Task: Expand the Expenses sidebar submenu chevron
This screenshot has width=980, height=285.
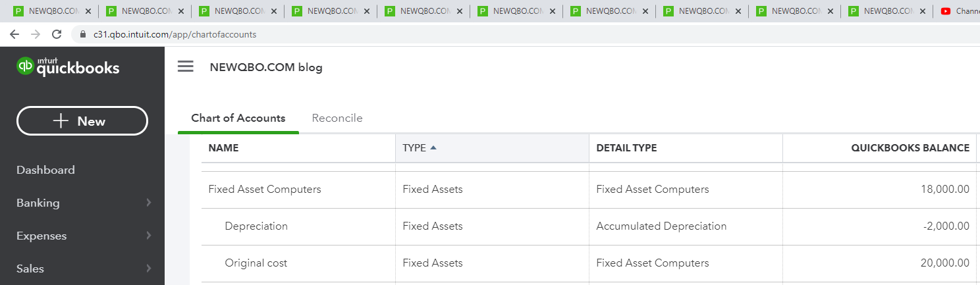Action: coord(149,236)
